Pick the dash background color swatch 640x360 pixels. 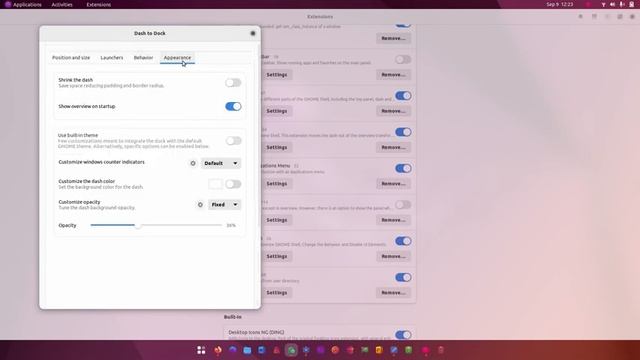click(216, 184)
